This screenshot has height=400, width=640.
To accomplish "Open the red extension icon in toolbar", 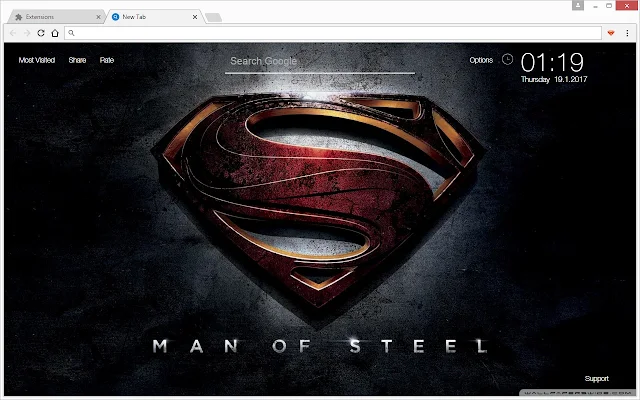I will [x=611, y=33].
